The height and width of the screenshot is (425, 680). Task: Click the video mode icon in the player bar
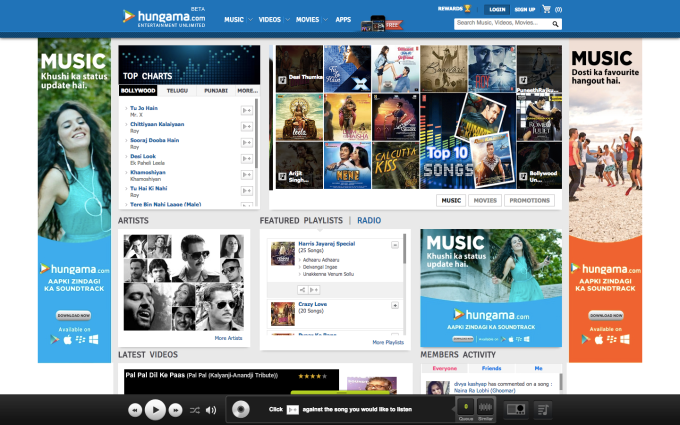point(516,409)
